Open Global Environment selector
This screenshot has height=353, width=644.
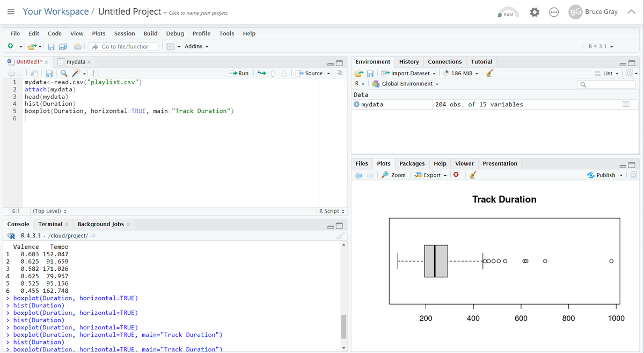click(406, 84)
